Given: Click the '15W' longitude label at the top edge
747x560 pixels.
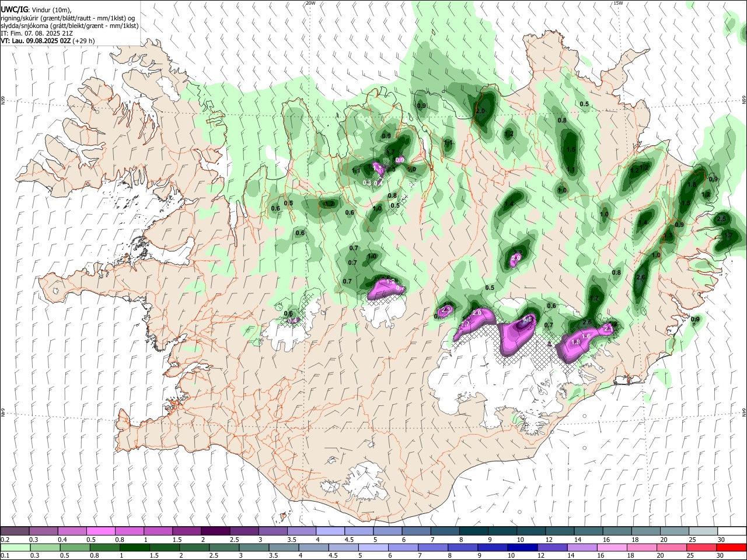Looking at the screenshot, I should tap(618, 3).
